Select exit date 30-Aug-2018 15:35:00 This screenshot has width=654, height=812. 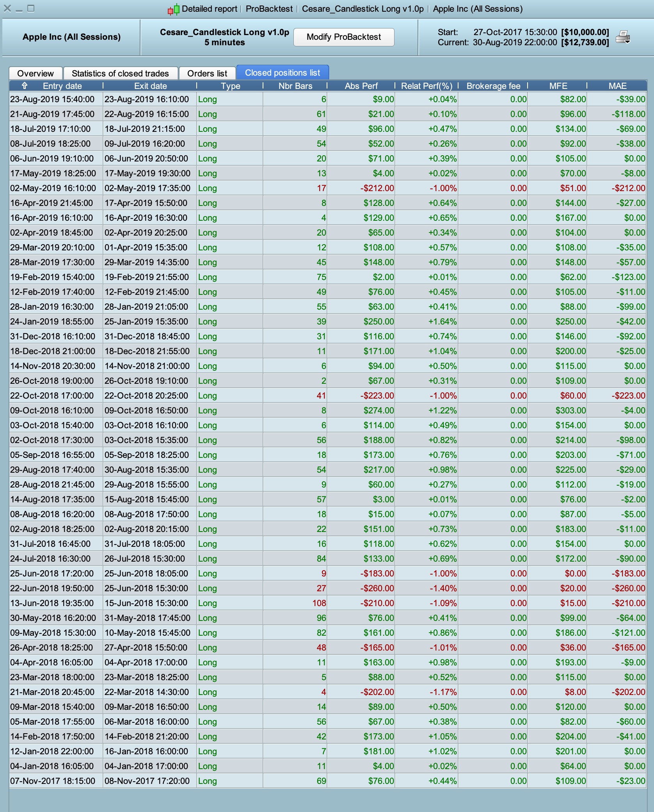click(x=147, y=470)
